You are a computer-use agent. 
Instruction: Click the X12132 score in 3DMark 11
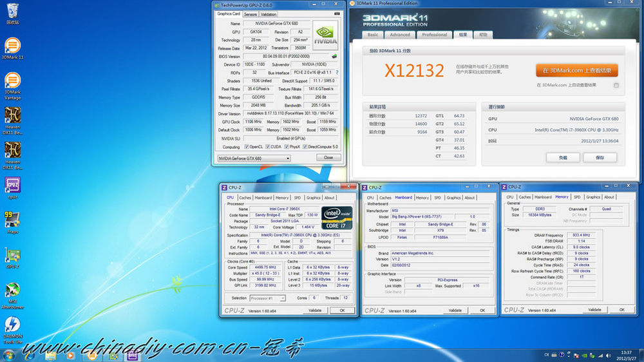[x=414, y=71]
